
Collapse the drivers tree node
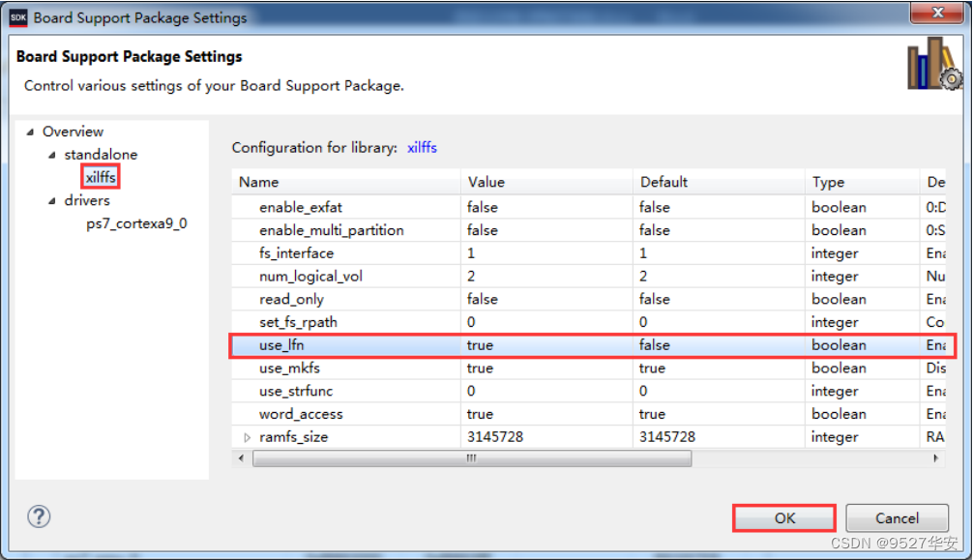click(x=52, y=200)
